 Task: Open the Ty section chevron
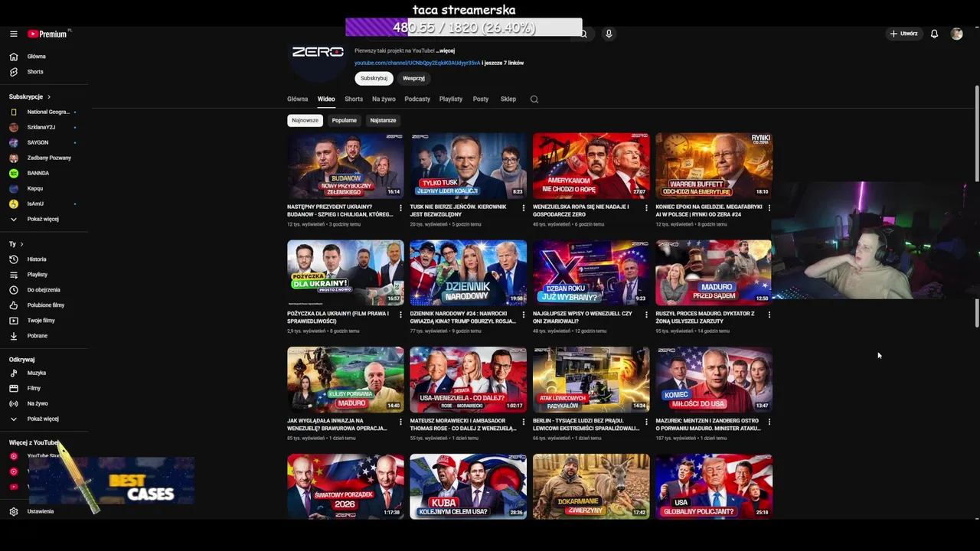(x=21, y=244)
